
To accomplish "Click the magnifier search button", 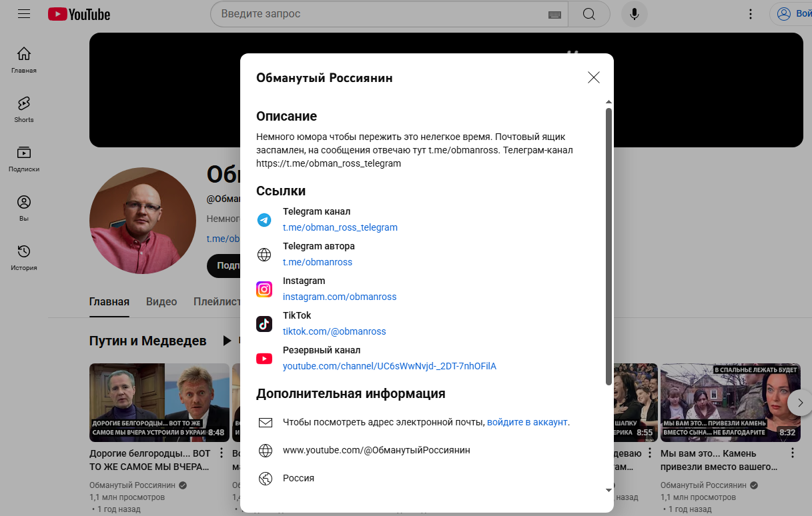I will click(x=589, y=14).
